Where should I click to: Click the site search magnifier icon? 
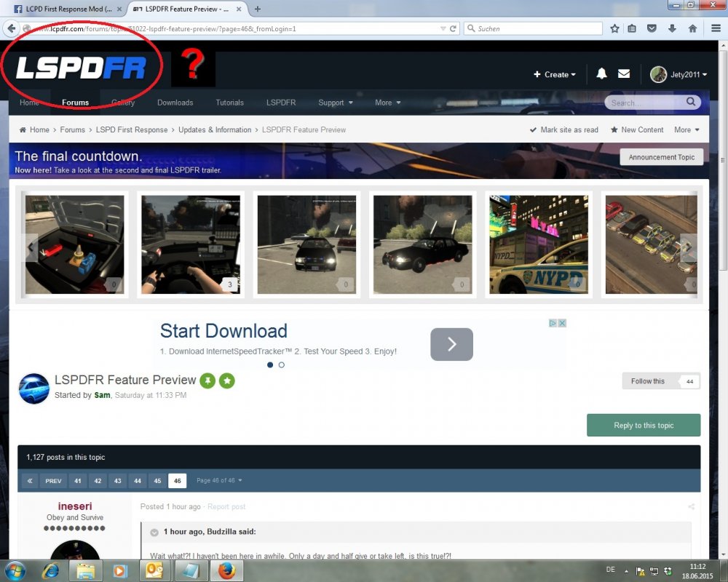[x=691, y=102]
